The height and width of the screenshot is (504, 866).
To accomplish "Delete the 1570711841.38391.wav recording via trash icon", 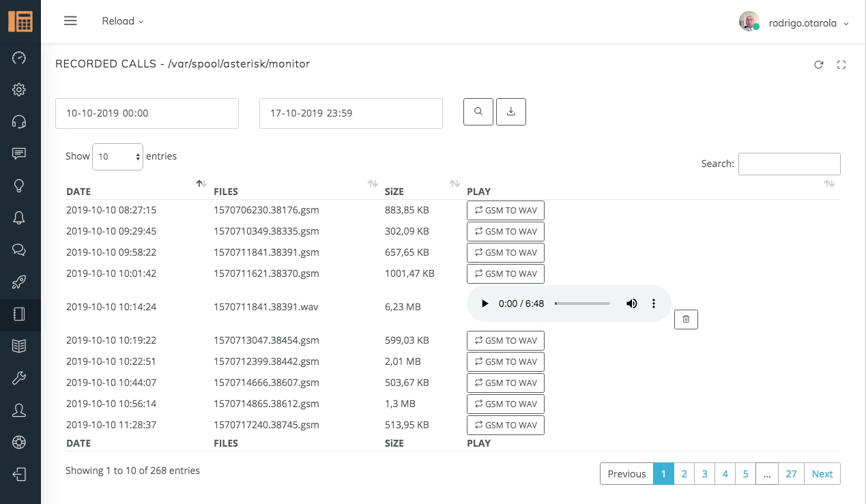I will (x=686, y=319).
